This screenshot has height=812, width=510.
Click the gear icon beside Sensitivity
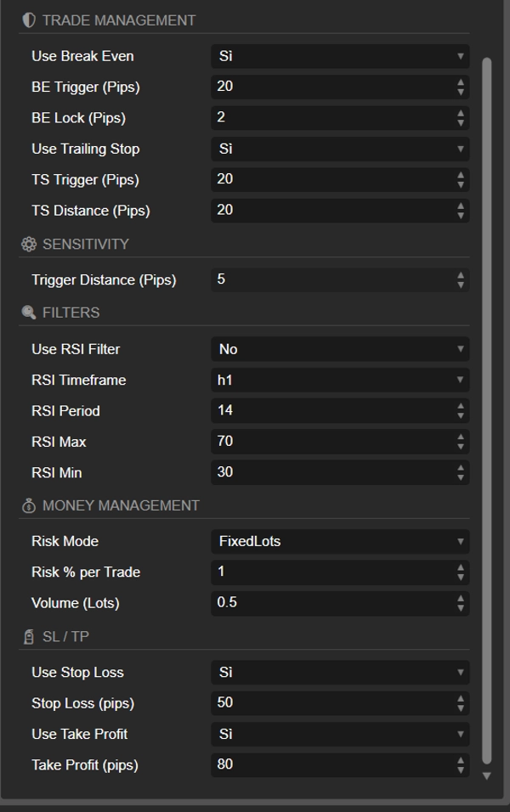(29, 245)
